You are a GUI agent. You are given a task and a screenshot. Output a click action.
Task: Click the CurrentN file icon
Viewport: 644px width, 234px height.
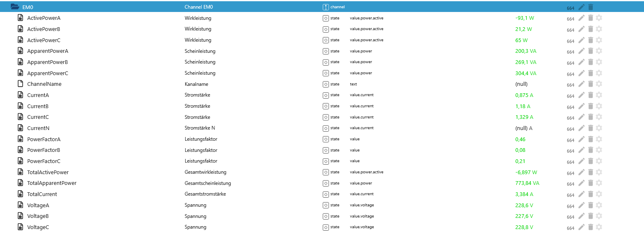coord(20,128)
